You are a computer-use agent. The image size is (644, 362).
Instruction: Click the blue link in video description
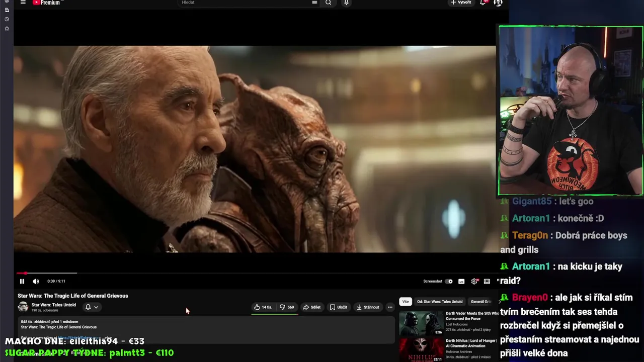pos(78,337)
